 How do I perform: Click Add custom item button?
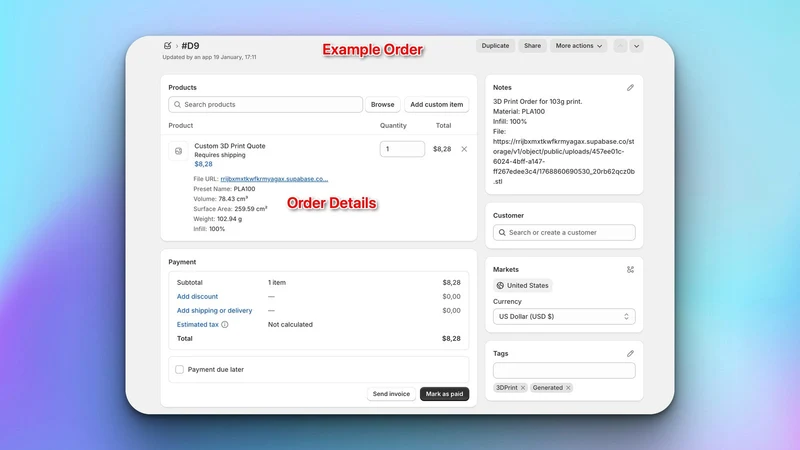[x=436, y=105]
